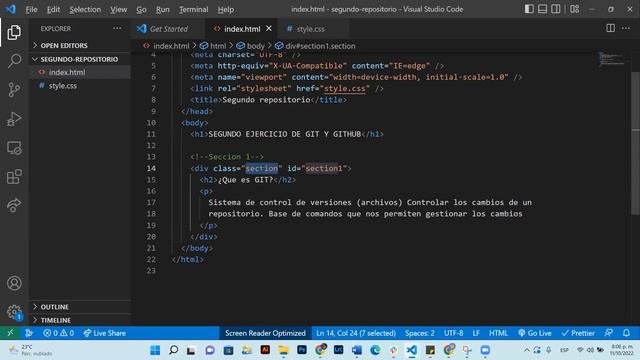Open the Explorer view in activity bar
Image resolution: width=640 pixels, height=360 pixels.
click(x=14, y=32)
